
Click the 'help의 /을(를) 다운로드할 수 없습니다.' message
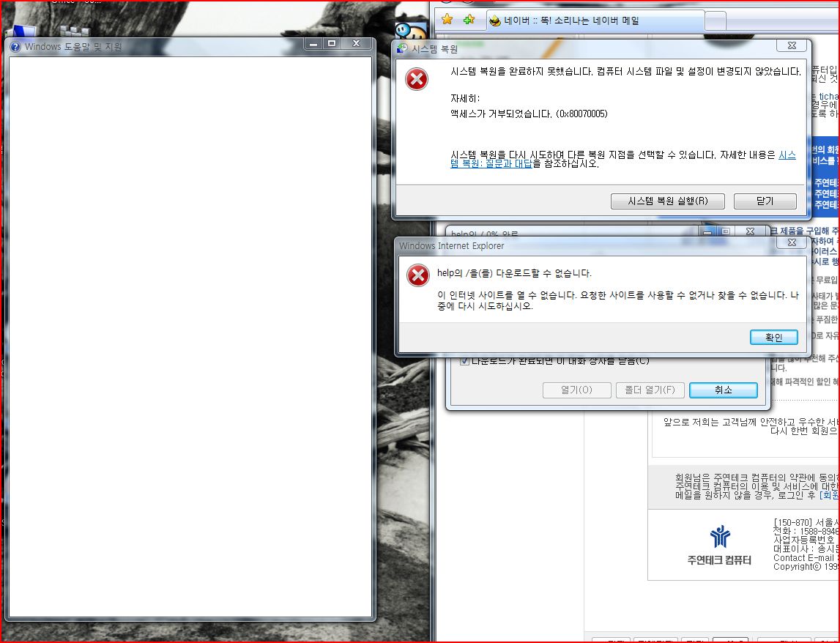(x=514, y=272)
